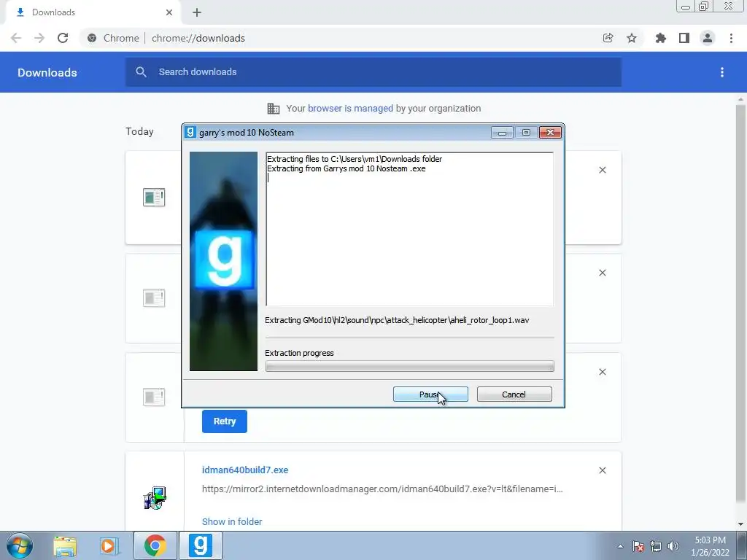Click the idman640build7.exe file icon
747x560 pixels.
pos(155,497)
